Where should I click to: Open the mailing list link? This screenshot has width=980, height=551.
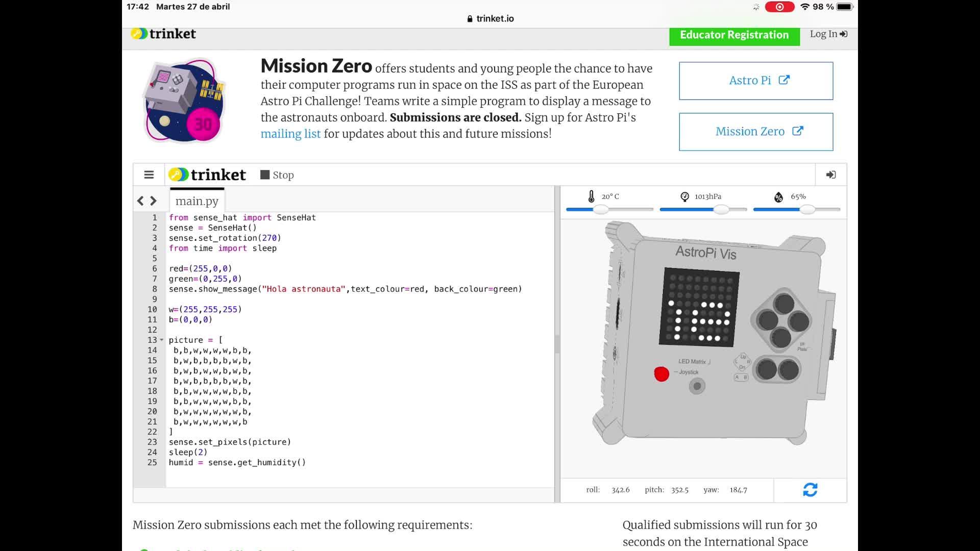click(290, 134)
